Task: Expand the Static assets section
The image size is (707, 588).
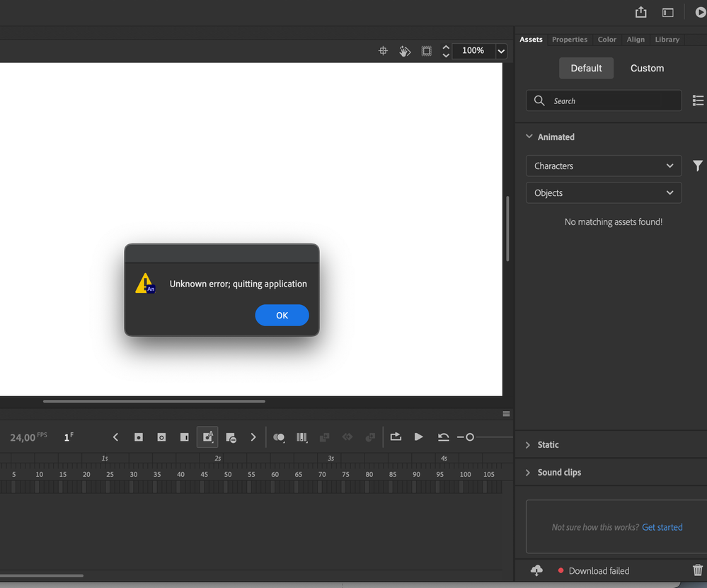Action: coord(547,444)
